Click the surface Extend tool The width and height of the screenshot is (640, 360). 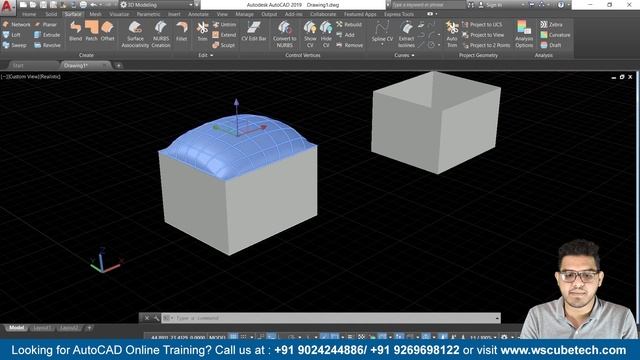click(224, 35)
